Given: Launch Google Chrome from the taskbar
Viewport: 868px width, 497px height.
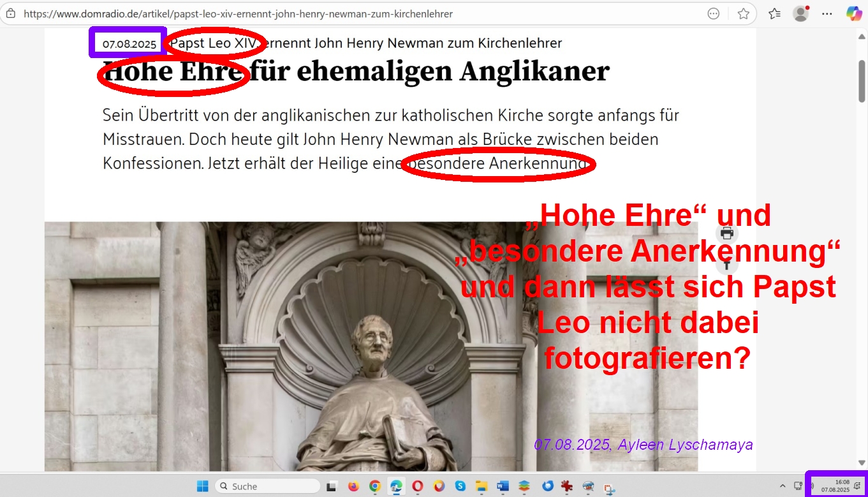Looking at the screenshot, I should coord(375,486).
